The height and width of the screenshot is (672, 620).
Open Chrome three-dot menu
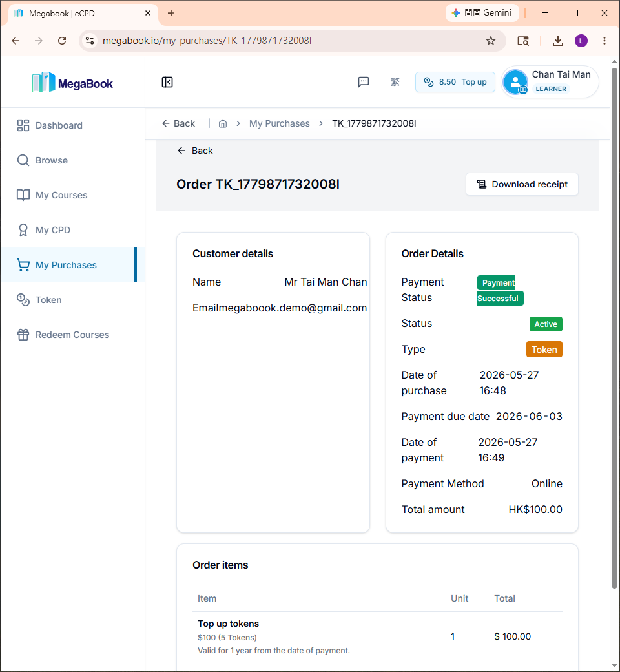604,41
